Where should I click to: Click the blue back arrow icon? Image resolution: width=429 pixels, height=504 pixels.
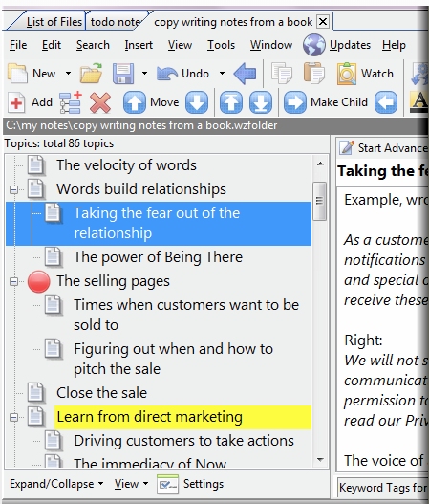pyautogui.click(x=245, y=74)
